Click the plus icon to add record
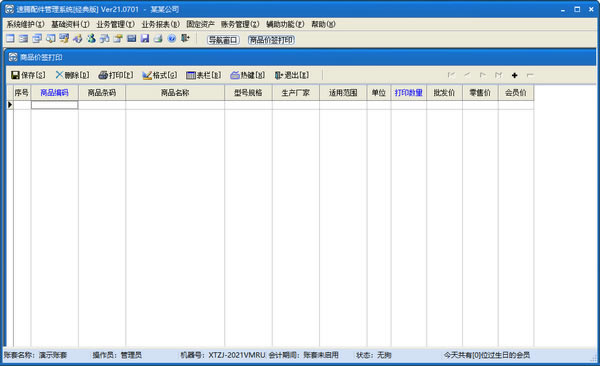600x366 pixels. pyautogui.click(x=514, y=75)
